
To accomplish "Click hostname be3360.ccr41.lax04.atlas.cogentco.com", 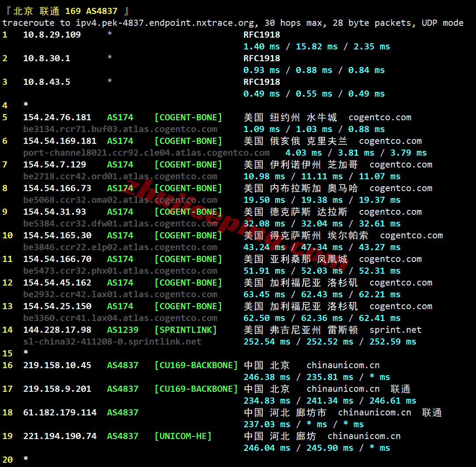I will coord(120,318).
